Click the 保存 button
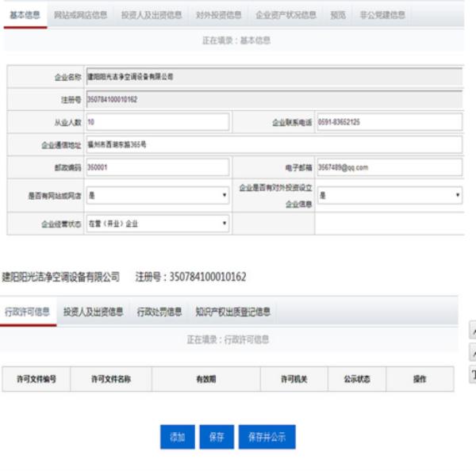This screenshot has height=471, width=476. 217,437
